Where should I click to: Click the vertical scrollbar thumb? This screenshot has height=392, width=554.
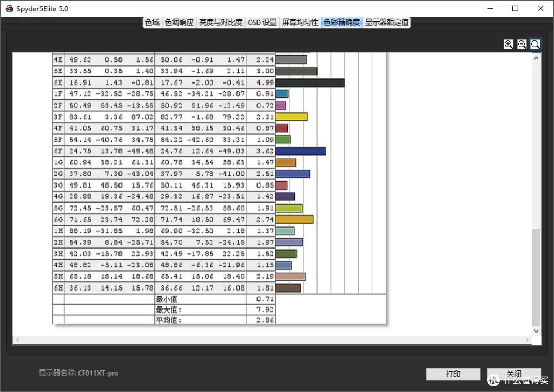pyautogui.click(x=536, y=277)
